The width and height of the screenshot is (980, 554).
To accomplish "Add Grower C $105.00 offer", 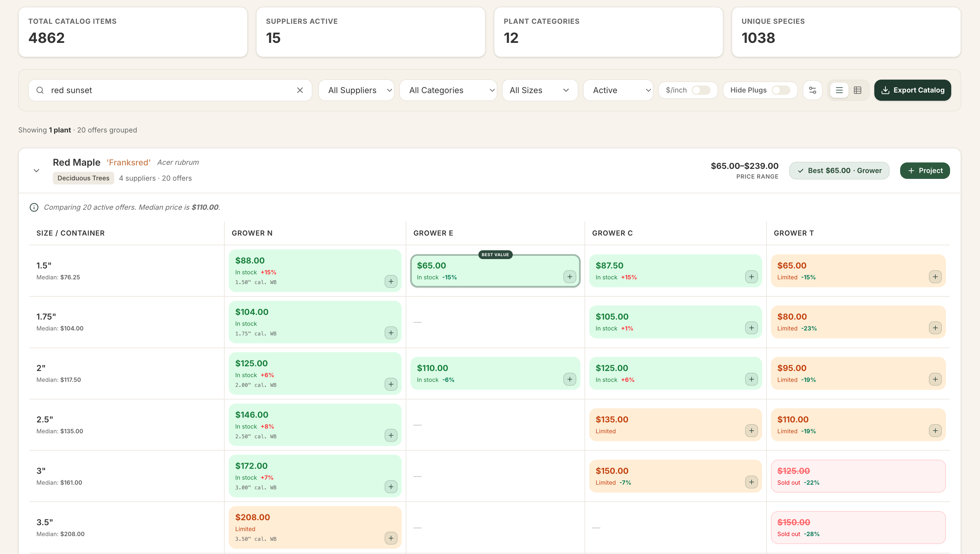I will (751, 328).
